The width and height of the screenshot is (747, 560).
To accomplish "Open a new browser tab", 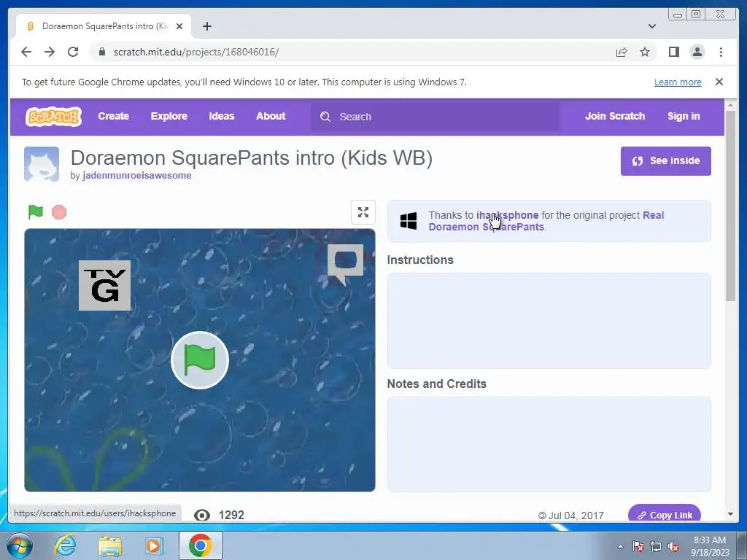I will pos(206,26).
